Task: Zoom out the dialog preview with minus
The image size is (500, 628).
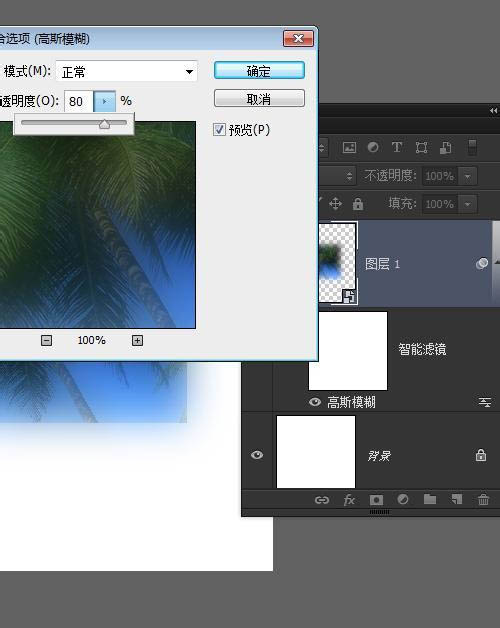Action: click(46, 340)
